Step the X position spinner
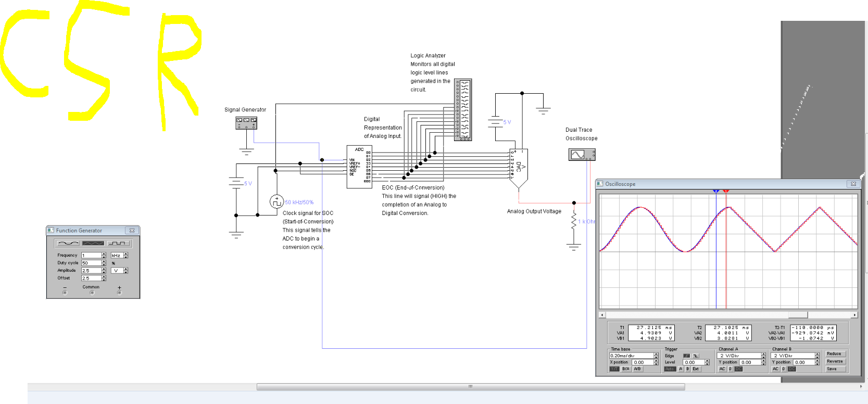The width and height of the screenshot is (868, 404). coord(656,362)
